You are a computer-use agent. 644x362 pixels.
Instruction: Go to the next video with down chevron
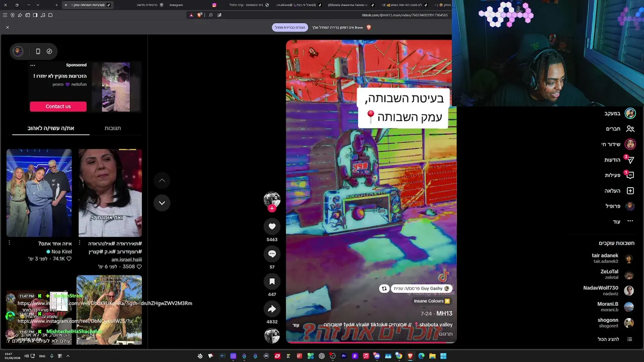click(x=162, y=203)
